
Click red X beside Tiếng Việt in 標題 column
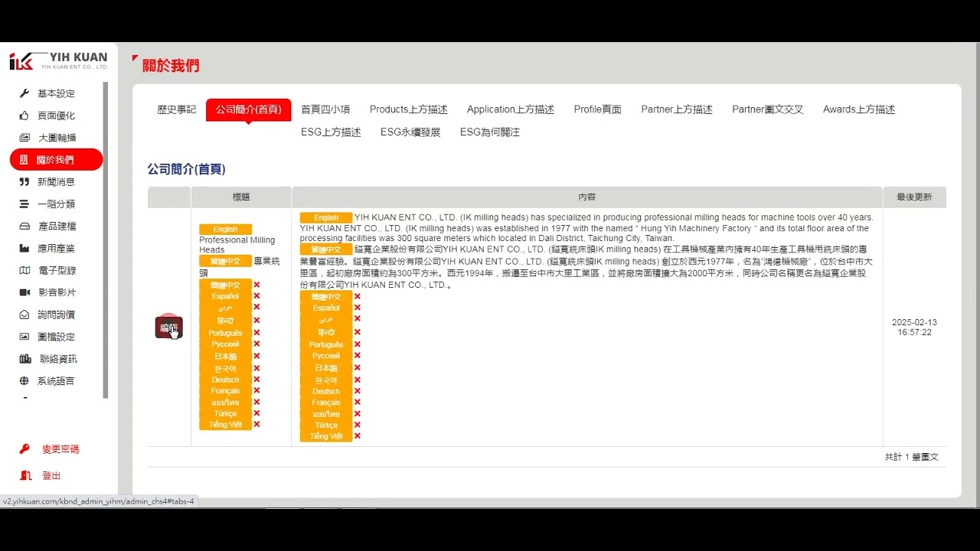point(256,425)
